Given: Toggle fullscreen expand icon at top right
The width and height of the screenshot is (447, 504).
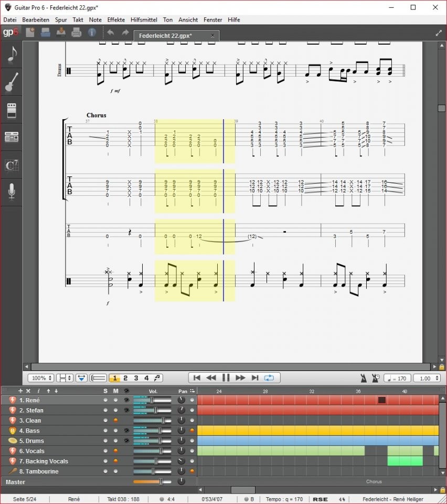Looking at the screenshot, I should tap(439, 33).
